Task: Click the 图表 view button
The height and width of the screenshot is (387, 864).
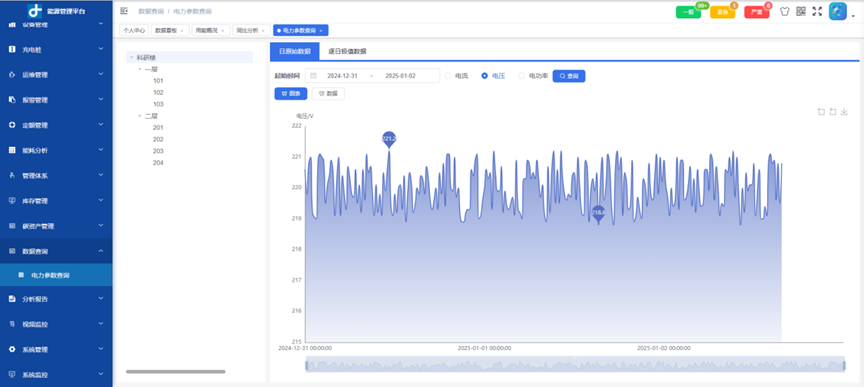Action: pos(291,94)
